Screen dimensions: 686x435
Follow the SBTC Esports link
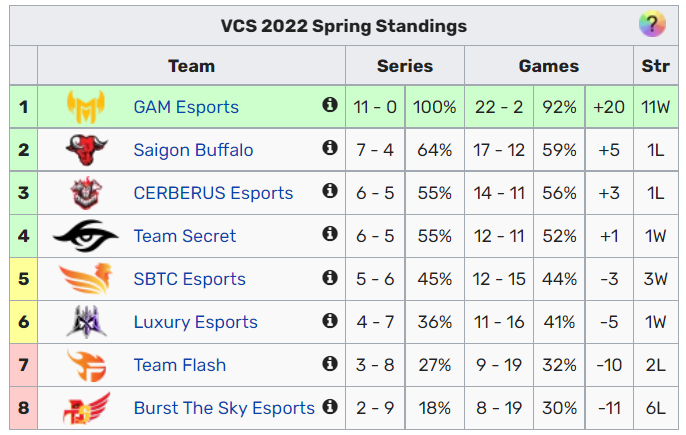pyautogui.click(x=189, y=279)
